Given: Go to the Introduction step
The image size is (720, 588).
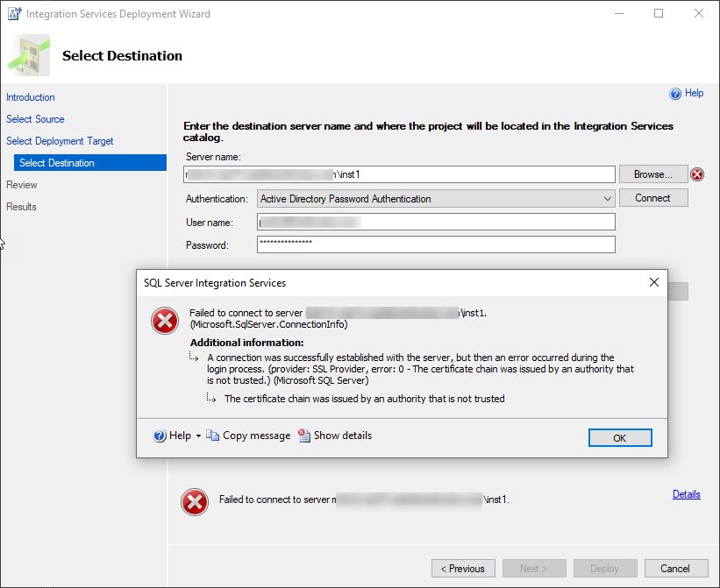Looking at the screenshot, I should click(x=31, y=97).
